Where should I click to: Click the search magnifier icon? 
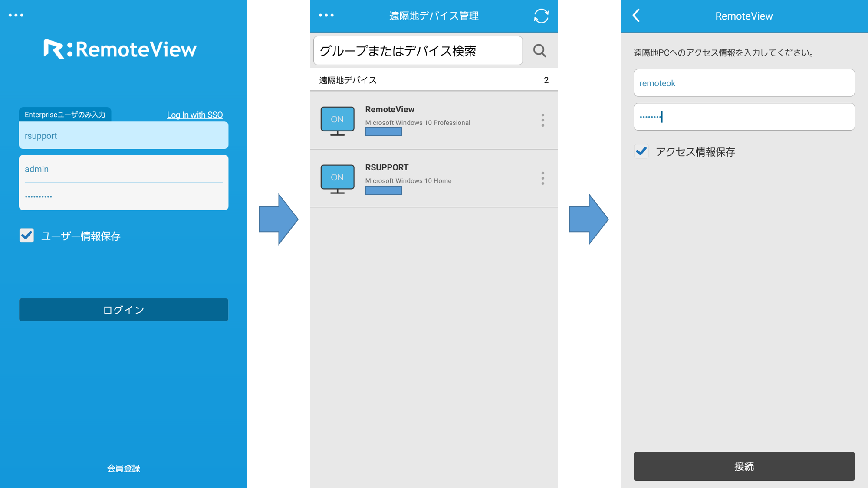(539, 51)
